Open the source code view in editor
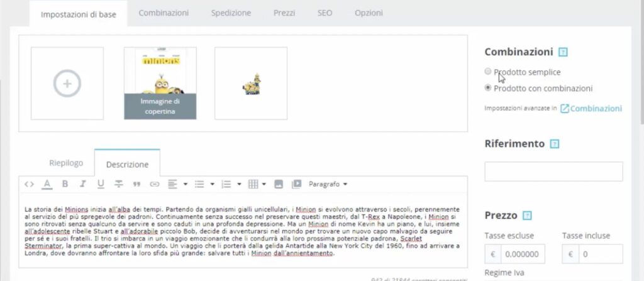The image size is (644, 281). [x=29, y=184]
